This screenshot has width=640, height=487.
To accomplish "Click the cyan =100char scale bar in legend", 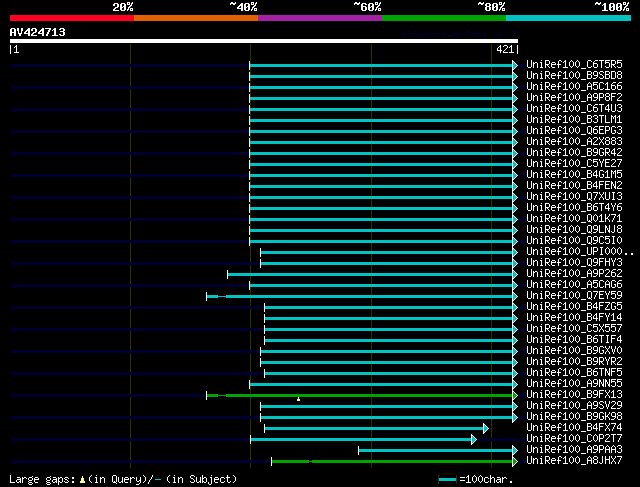I will point(447,480).
